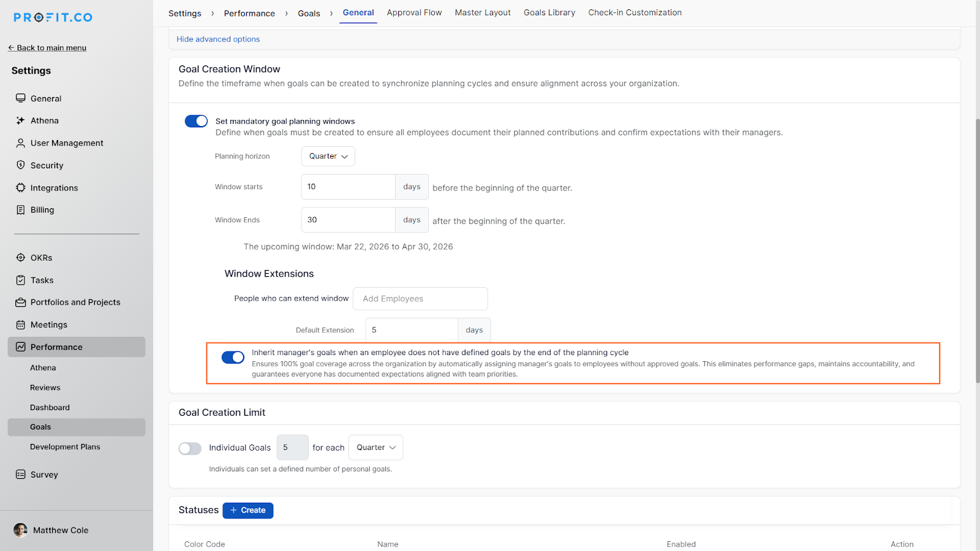Click the Security shield icon
The height and width of the screenshot is (551, 980).
(x=20, y=165)
